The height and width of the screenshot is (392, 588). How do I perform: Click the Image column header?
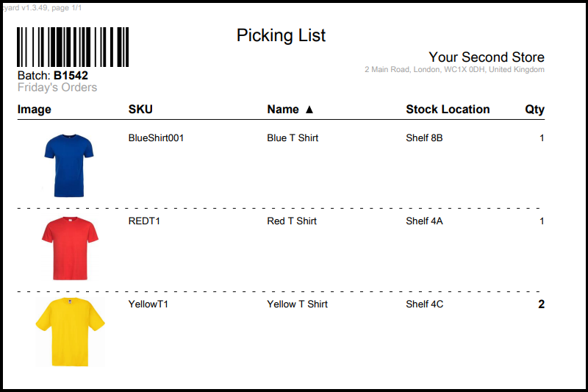pyautogui.click(x=35, y=110)
